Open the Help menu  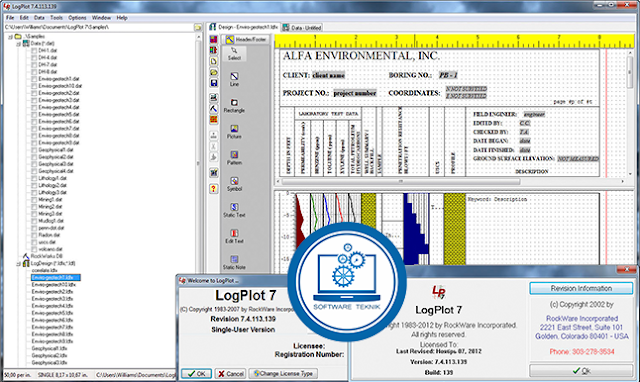tap(122, 18)
